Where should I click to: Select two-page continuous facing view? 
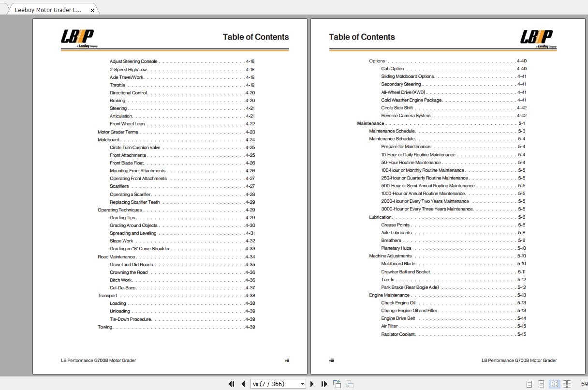567,384
